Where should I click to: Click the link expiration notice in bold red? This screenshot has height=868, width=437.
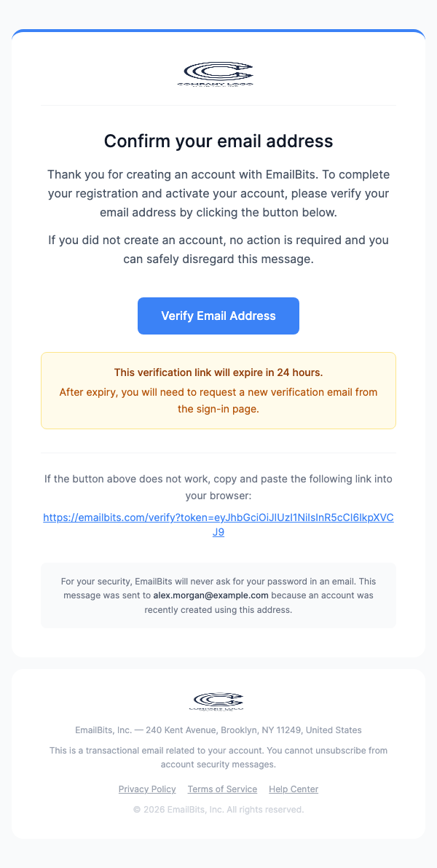(x=218, y=372)
